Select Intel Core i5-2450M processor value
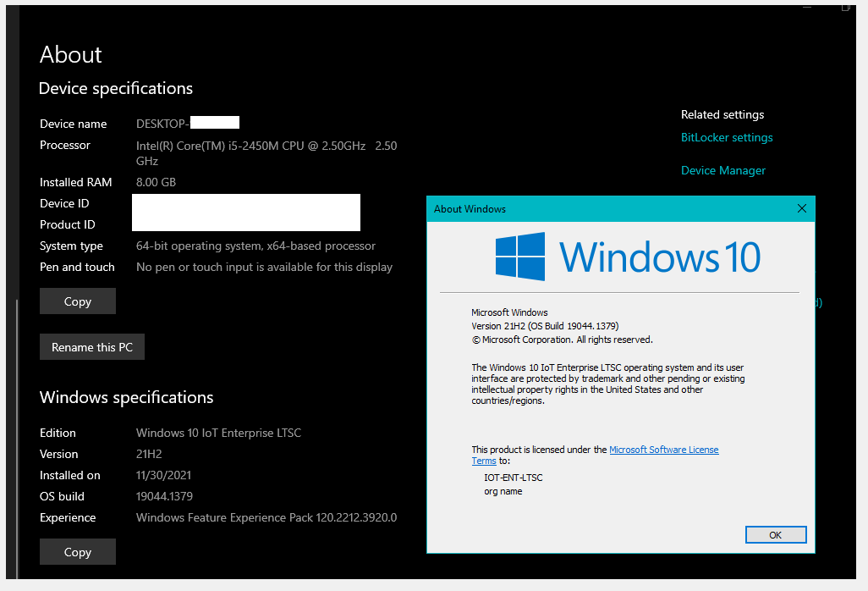 (266, 153)
